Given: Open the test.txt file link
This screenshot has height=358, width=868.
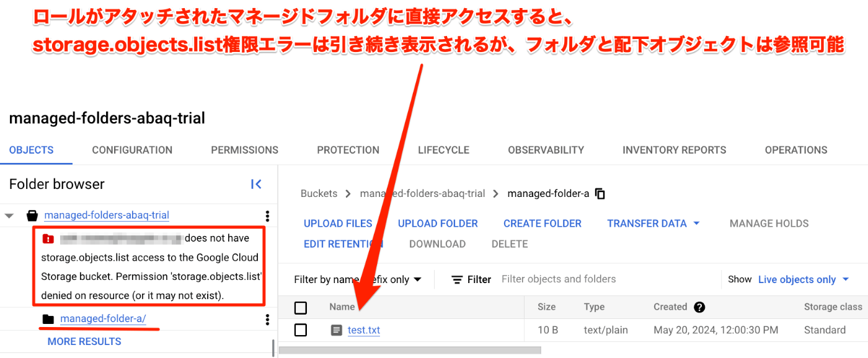Looking at the screenshot, I should (x=364, y=331).
